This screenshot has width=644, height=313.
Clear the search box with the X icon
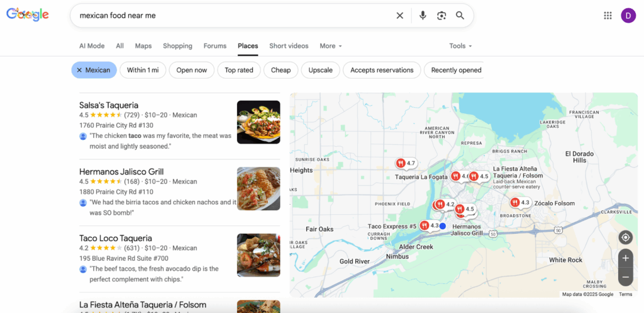pyautogui.click(x=399, y=16)
